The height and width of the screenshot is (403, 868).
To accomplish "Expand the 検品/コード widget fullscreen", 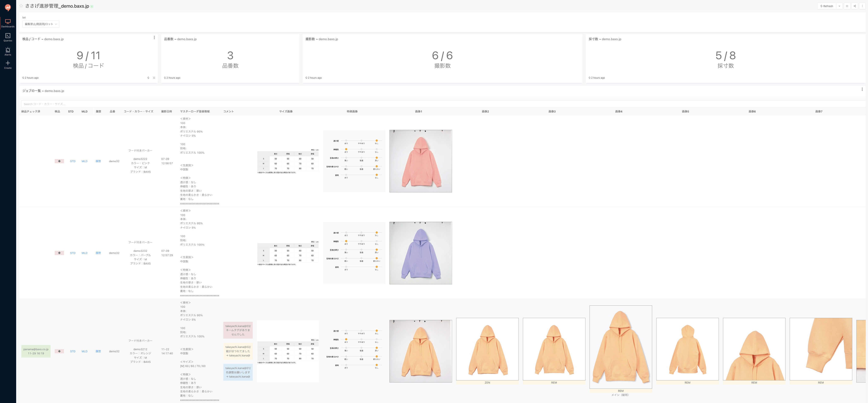I will point(154,78).
